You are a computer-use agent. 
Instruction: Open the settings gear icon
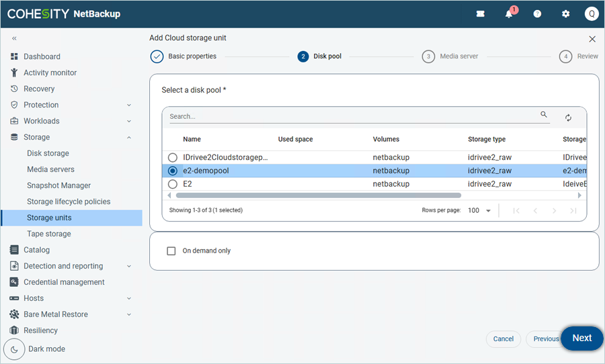coord(565,14)
